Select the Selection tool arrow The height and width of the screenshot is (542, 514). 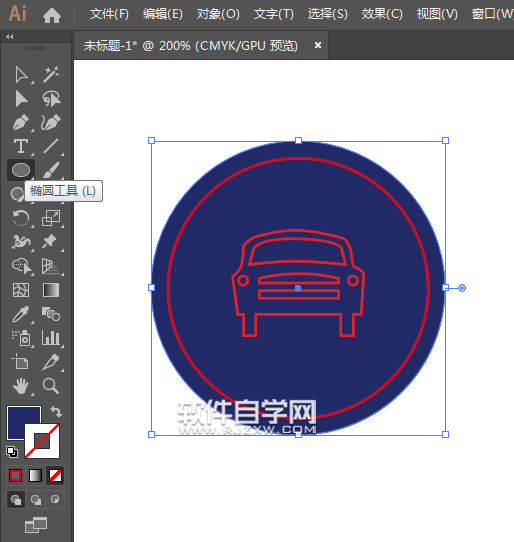pyautogui.click(x=21, y=75)
